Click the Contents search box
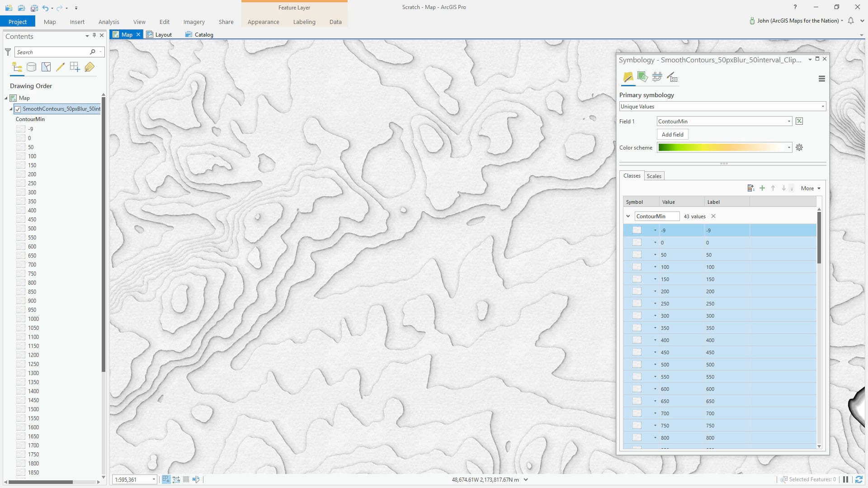 (52, 52)
